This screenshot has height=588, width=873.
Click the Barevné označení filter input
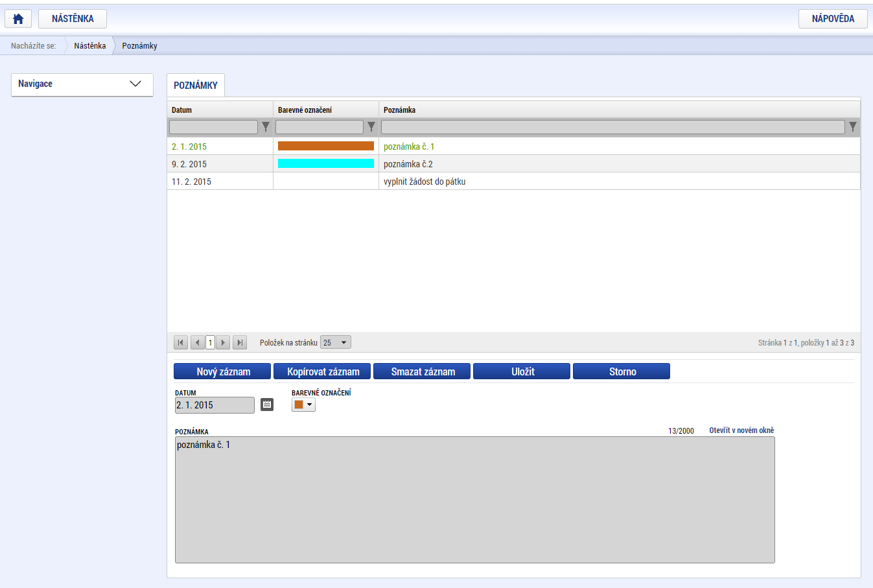[320, 126]
